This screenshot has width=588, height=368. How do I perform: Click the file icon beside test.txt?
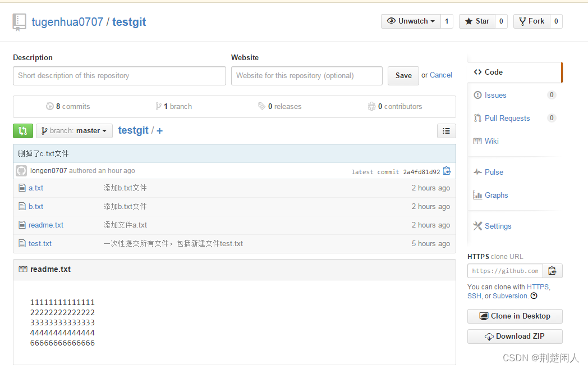(22, 243)
